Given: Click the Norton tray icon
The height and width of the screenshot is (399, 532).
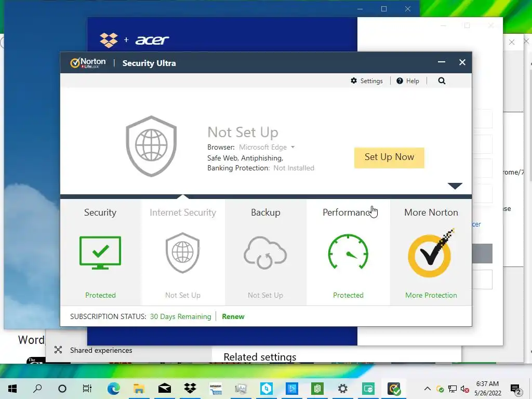Looking at the screenshot, I should click(440, 389).
